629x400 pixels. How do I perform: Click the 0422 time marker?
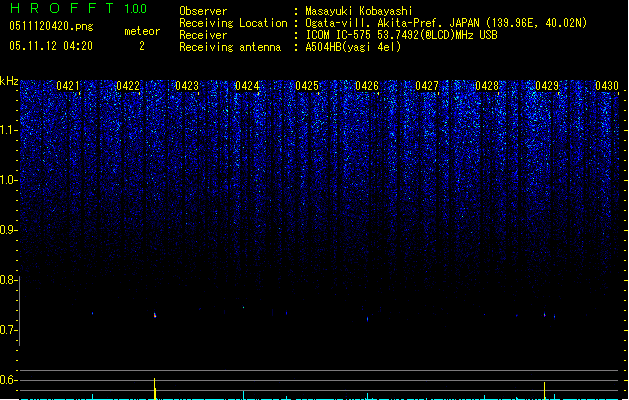[128, 86]
